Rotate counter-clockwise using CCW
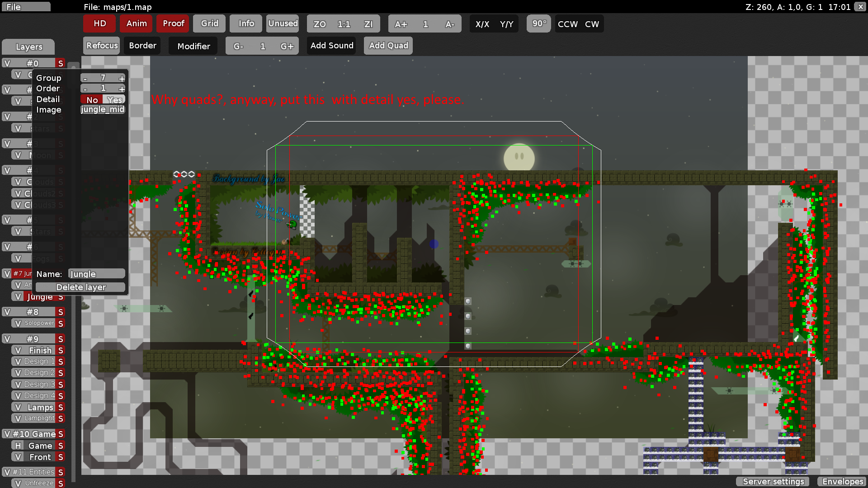Viewport: 868px width, 488px height. [567, 24]
